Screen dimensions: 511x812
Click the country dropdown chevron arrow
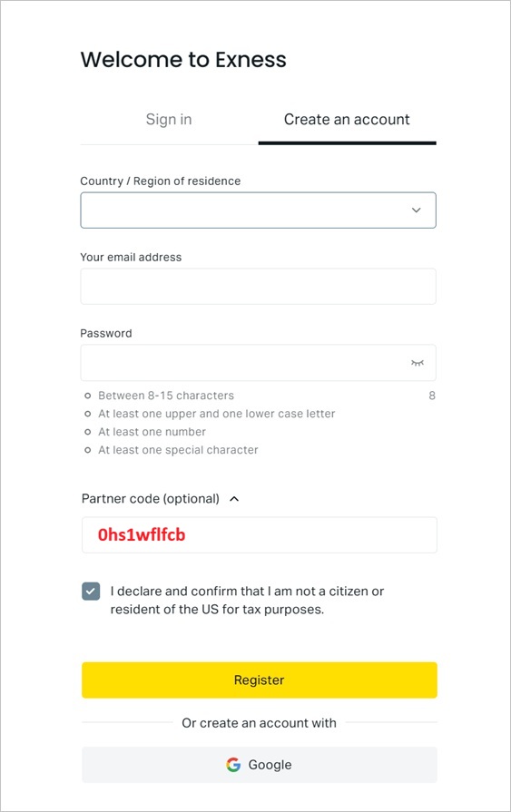tap(417, 210)
